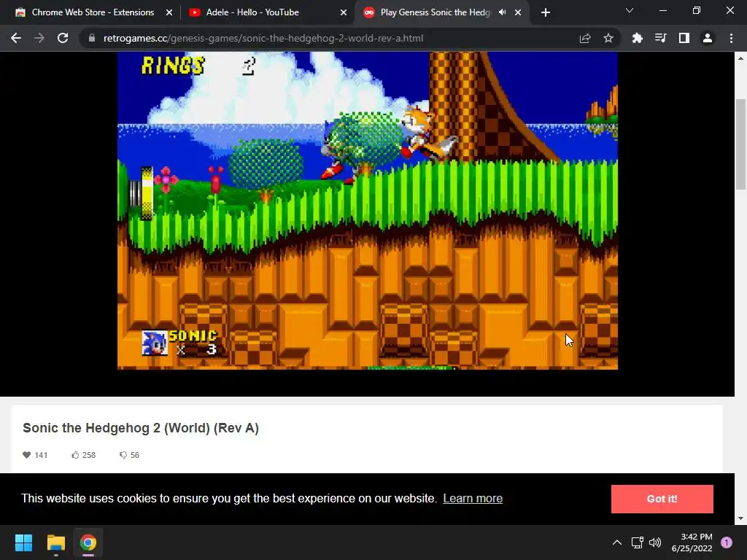Open the Extensions puzzle menu
Image resolution: width=747 pixels, height=560 pixels.
637,38
